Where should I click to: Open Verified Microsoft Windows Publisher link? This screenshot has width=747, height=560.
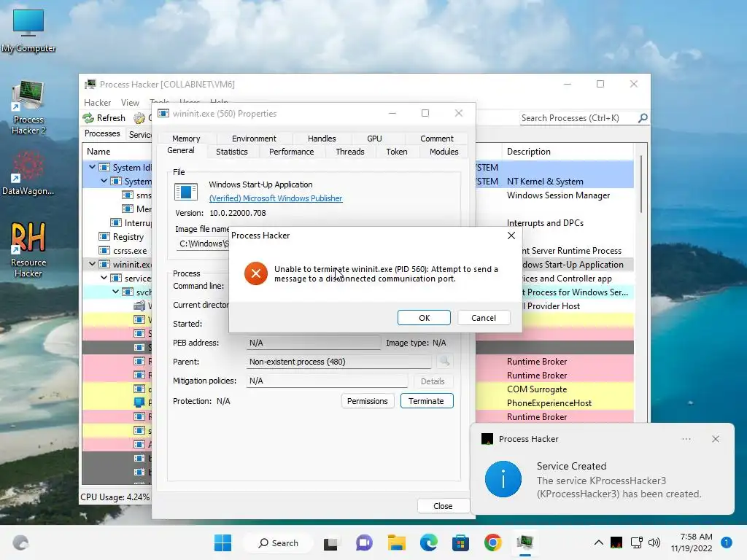pyautogui.click(x=275, y=198)
